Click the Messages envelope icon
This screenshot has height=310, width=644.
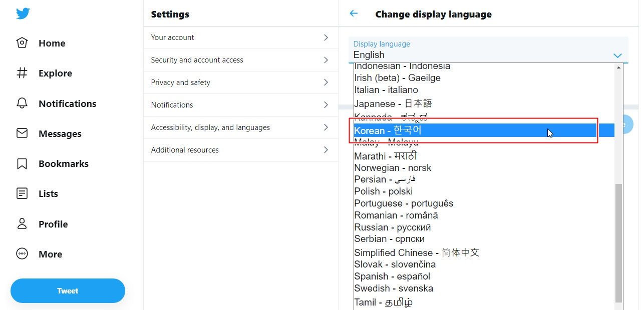(x=22, y=133)
